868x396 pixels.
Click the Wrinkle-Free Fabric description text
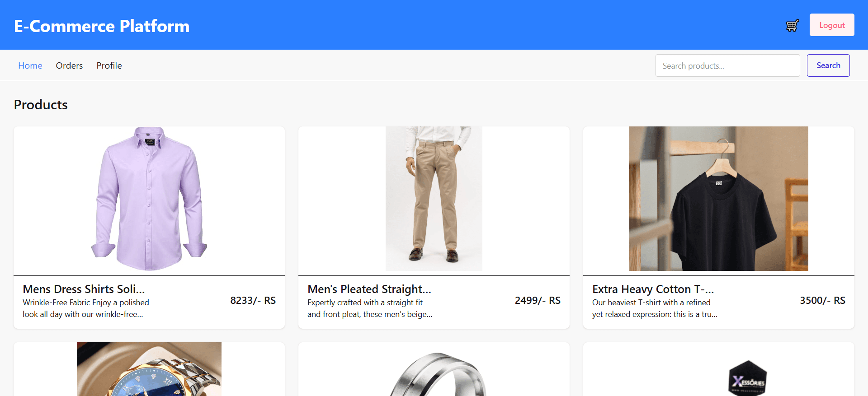click(86, 308)
